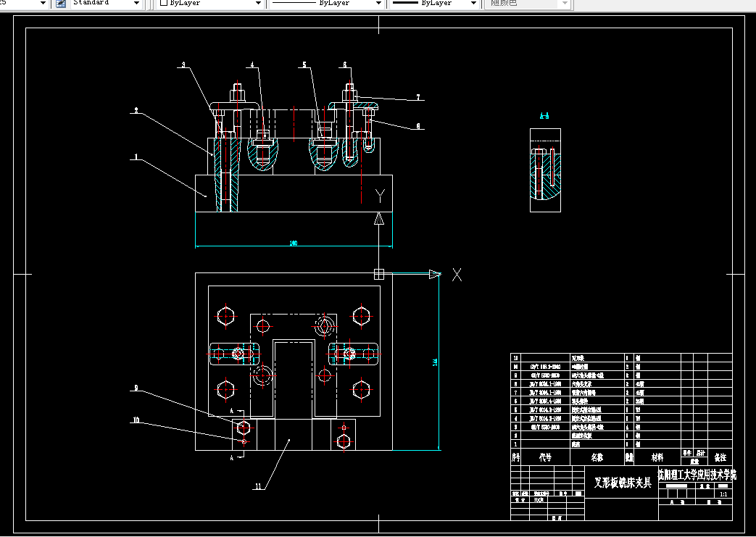The image size is (756, 537).
Task: Select the bottom-right hex bolt in plan view
Action: coord(361,390)
